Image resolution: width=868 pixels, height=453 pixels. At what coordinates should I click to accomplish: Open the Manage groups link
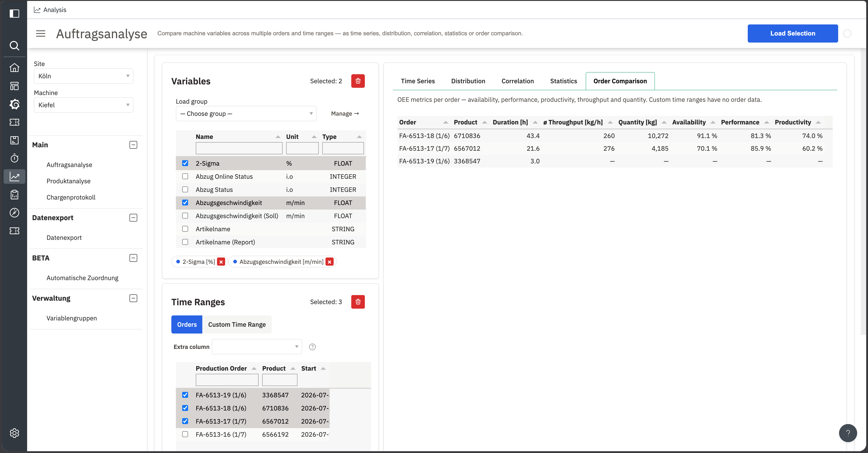tap(345, 114)
